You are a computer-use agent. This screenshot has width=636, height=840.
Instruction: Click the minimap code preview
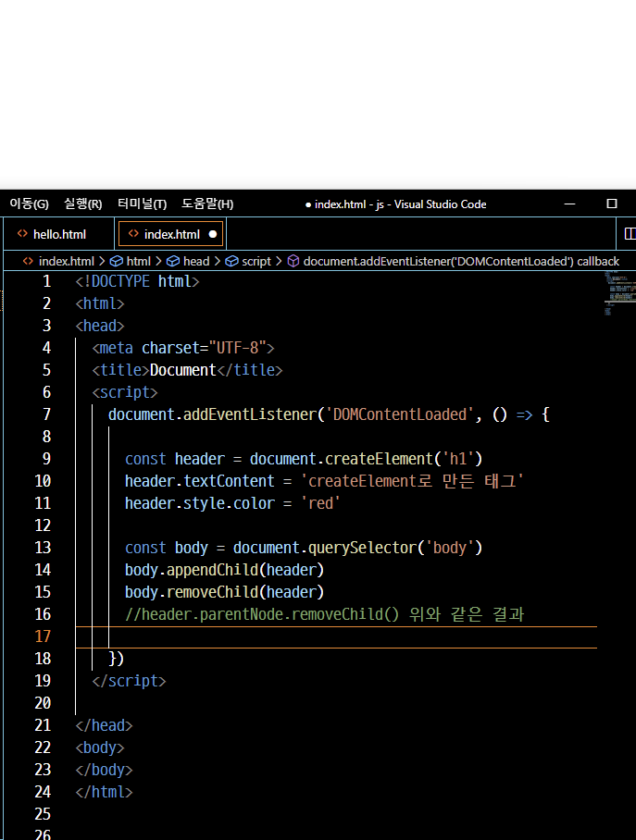(x=618, y=292)
